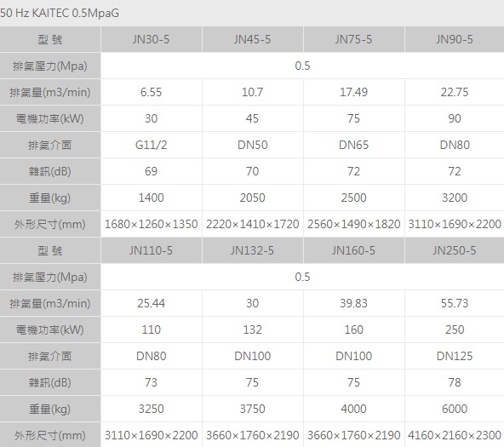The height and width of the screenshot is (447, 504).
Task: Click the DN125 exhaust interface cell
Action: [x=455, y=356]
